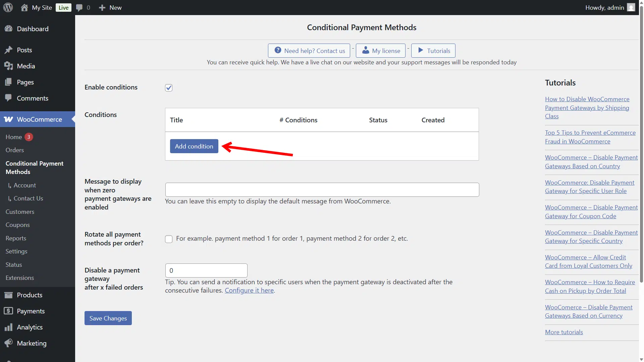Open the My Site home icon

point(24,7)
